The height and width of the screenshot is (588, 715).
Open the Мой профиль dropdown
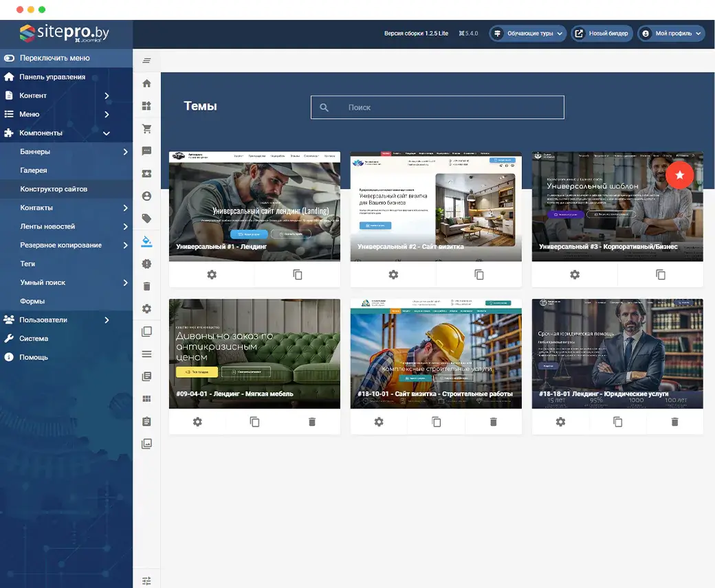click(671, 33)
